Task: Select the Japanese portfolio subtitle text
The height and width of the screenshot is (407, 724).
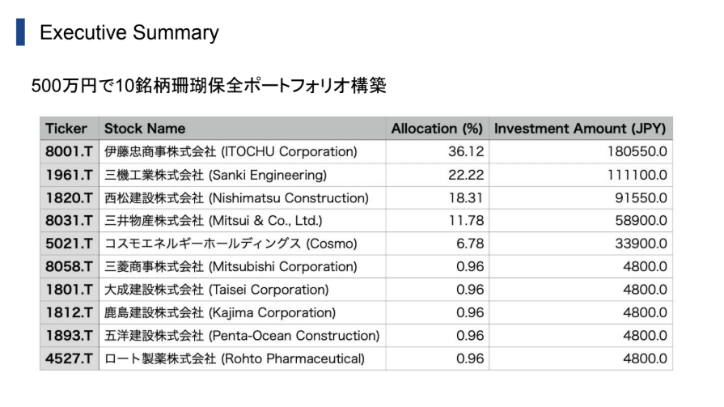Action: [x=207, y=86]
